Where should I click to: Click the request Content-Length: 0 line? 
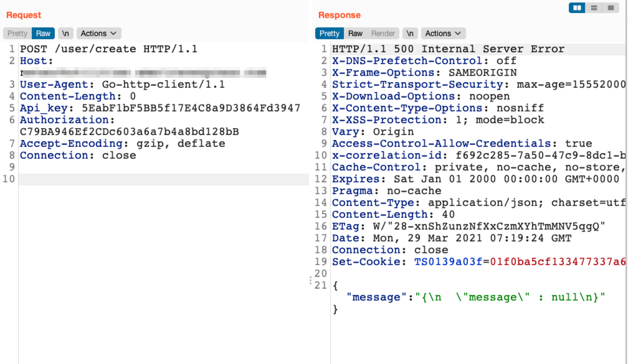point(78,96)
